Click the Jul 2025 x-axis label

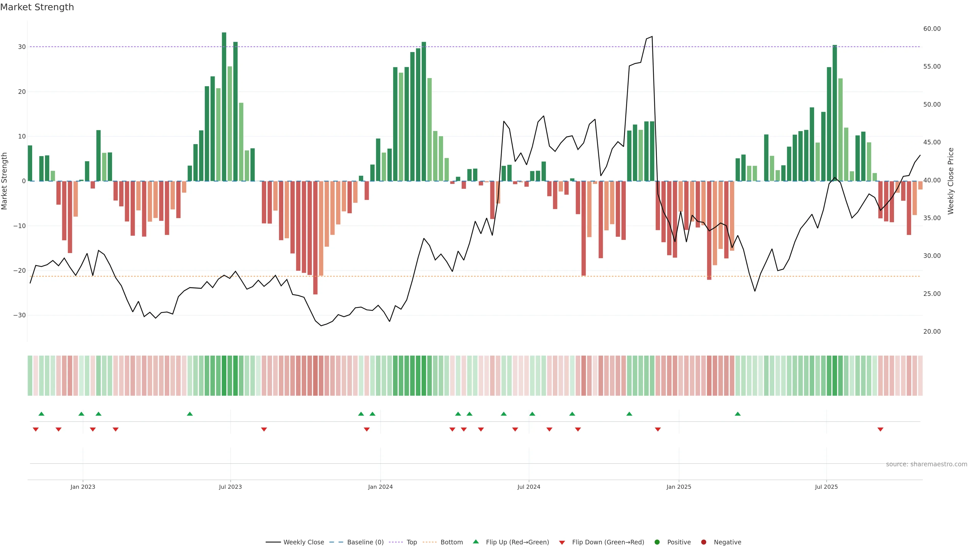[826, 487]
